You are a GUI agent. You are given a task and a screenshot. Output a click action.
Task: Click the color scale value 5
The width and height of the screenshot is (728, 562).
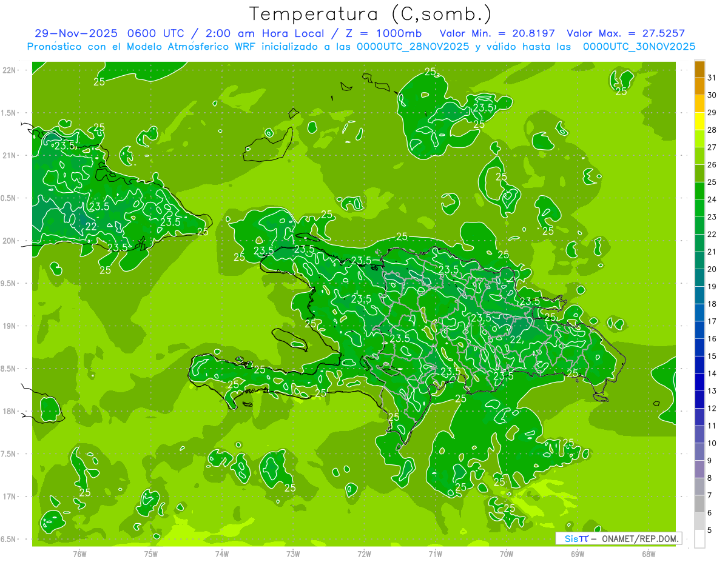point(709,530)
